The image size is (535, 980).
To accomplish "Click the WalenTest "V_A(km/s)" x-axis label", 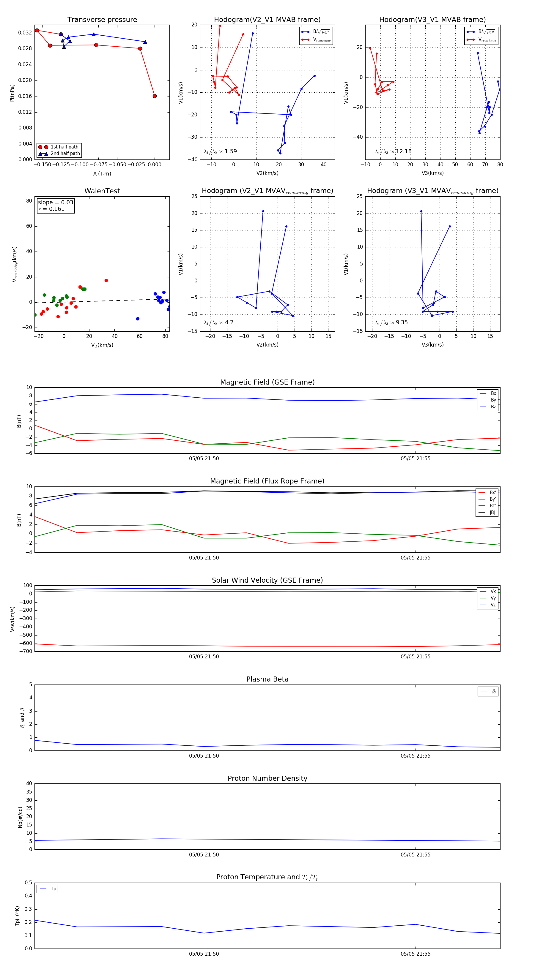I will 102,345.
